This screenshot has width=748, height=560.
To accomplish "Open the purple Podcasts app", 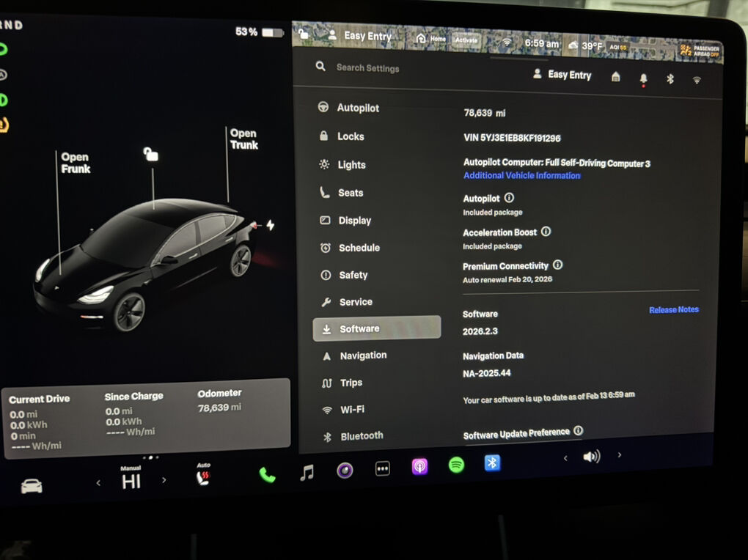I will pyautogui.click(x=419, y=467).
